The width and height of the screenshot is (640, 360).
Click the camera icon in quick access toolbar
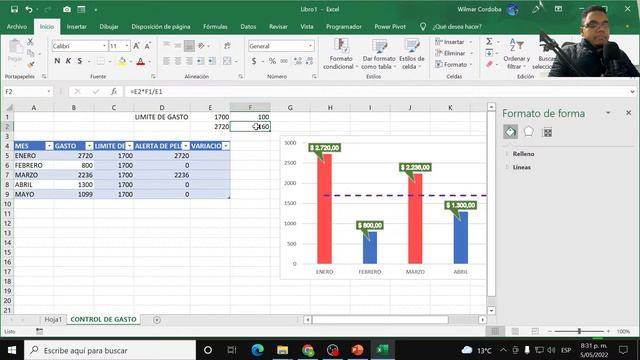coord(67,9)
